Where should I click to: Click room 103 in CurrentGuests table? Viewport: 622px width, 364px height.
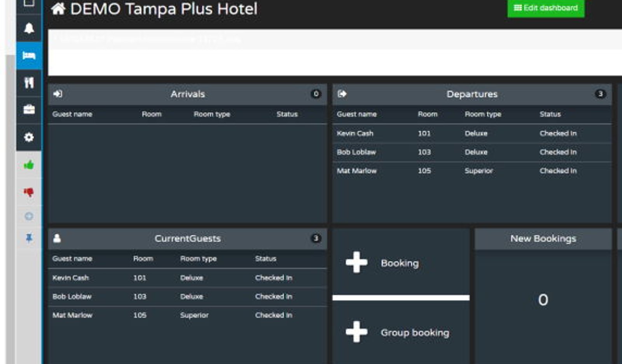coord(140,296)
